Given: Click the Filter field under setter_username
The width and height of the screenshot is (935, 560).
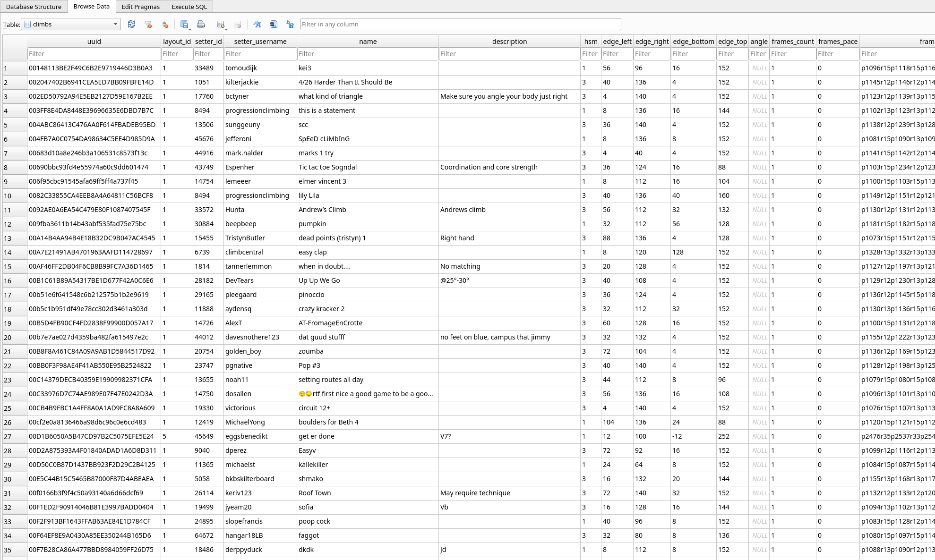Looking at the screenshot, I should [x=260, y=54].
